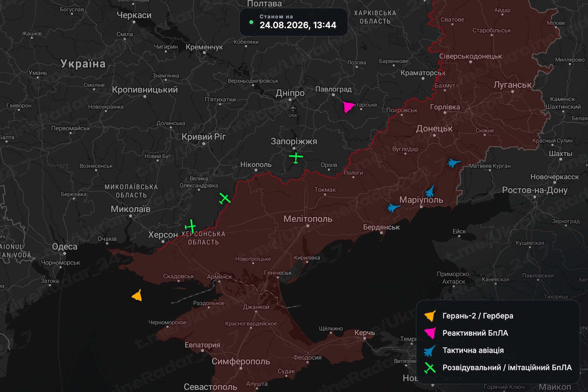This screenshot has width=588, height=392.
Task: Click the magenta jet drone marker near Павлоград
Action: (x=348, y=107)
